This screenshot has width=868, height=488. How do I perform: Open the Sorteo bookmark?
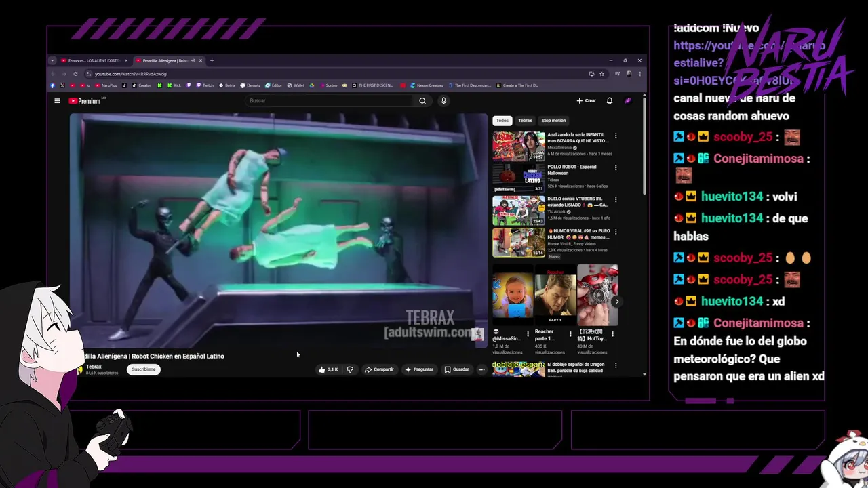point(328,85)
